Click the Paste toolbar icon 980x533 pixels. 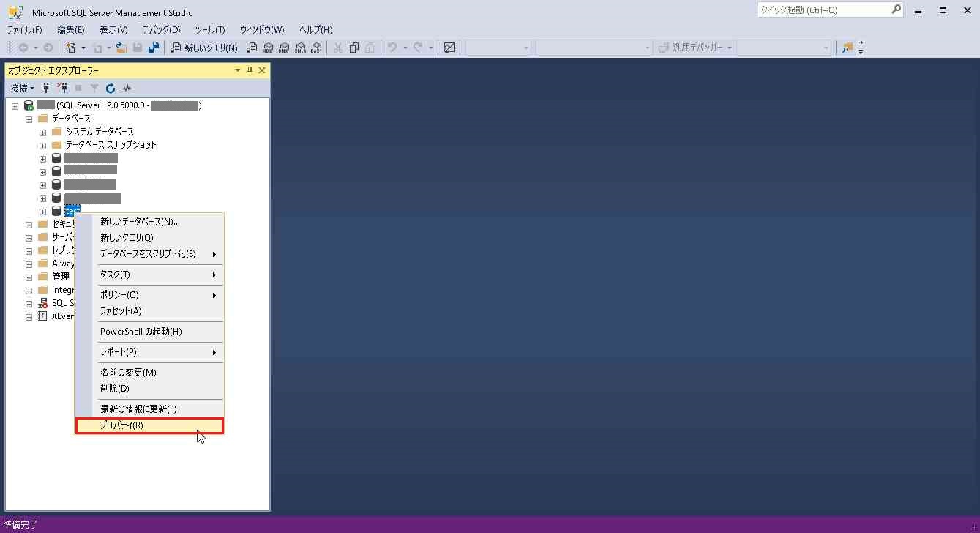(x=370, y=48)
